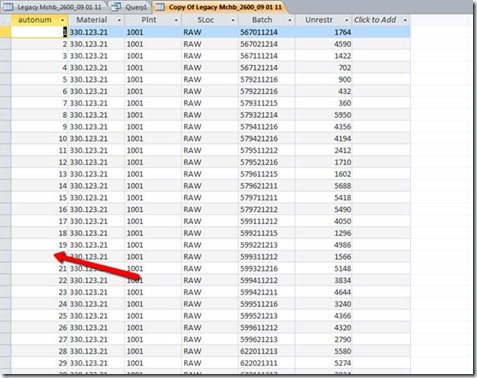Click batch cell 622021311
This screenshot has width=477, height=378.
267,363
